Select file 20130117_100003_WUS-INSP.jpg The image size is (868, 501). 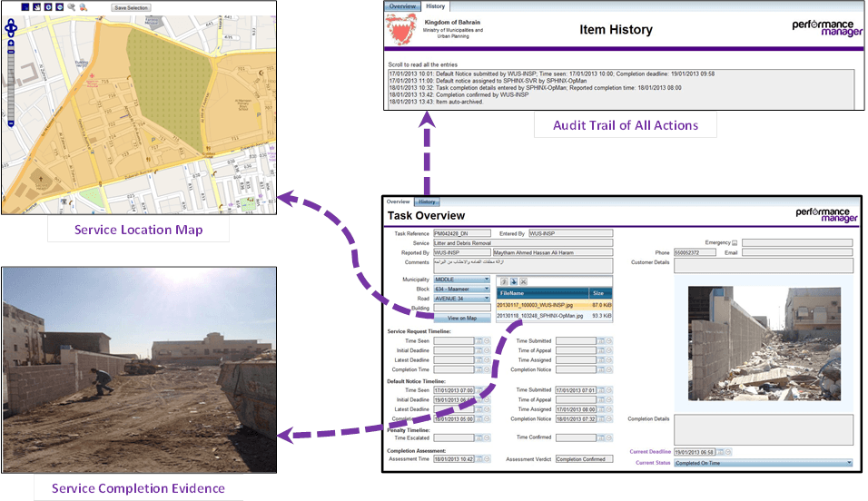(555, 305)
